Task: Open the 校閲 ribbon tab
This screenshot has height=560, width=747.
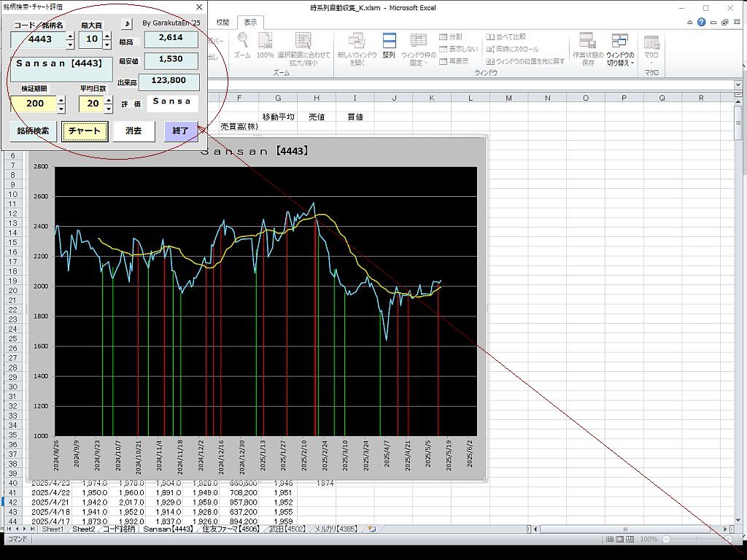Action: click(222, 23)
